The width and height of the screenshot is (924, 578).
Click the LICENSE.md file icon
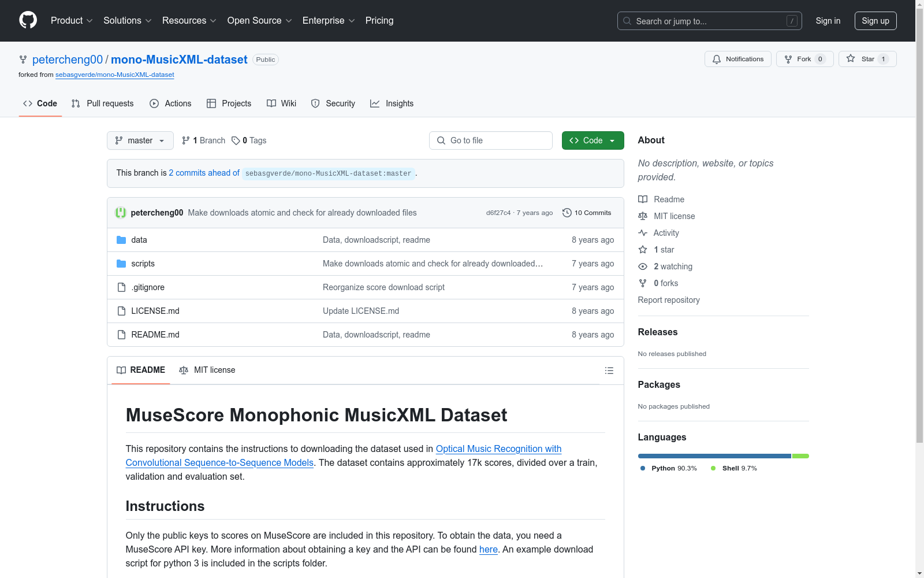click(x=121, y=311)
